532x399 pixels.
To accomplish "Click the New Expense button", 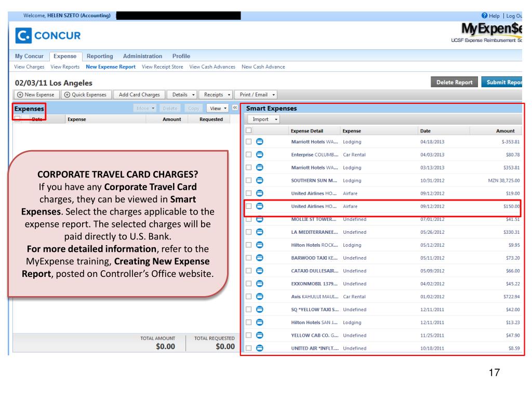I will [36, 95].
